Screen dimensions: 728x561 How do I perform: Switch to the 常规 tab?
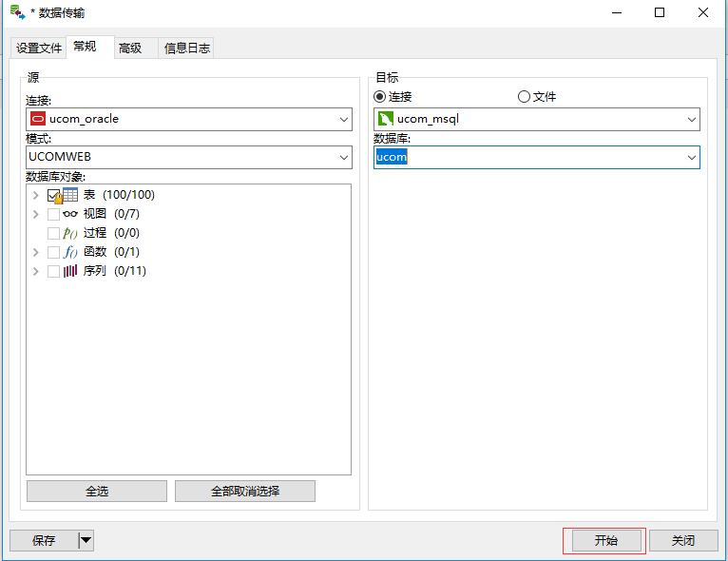tap(90, 47)
